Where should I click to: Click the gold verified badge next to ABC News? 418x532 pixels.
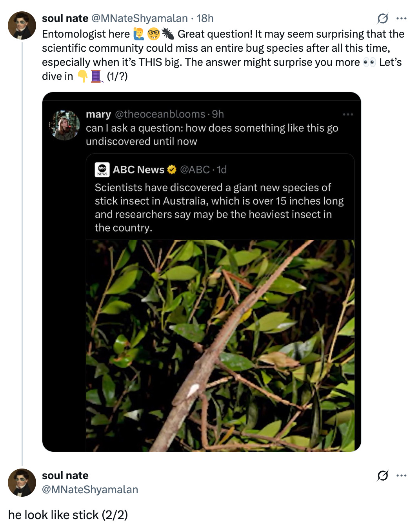point(171,169)
